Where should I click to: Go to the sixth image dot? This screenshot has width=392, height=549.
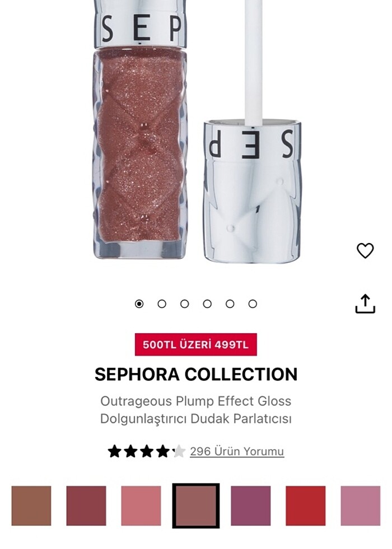253,304
